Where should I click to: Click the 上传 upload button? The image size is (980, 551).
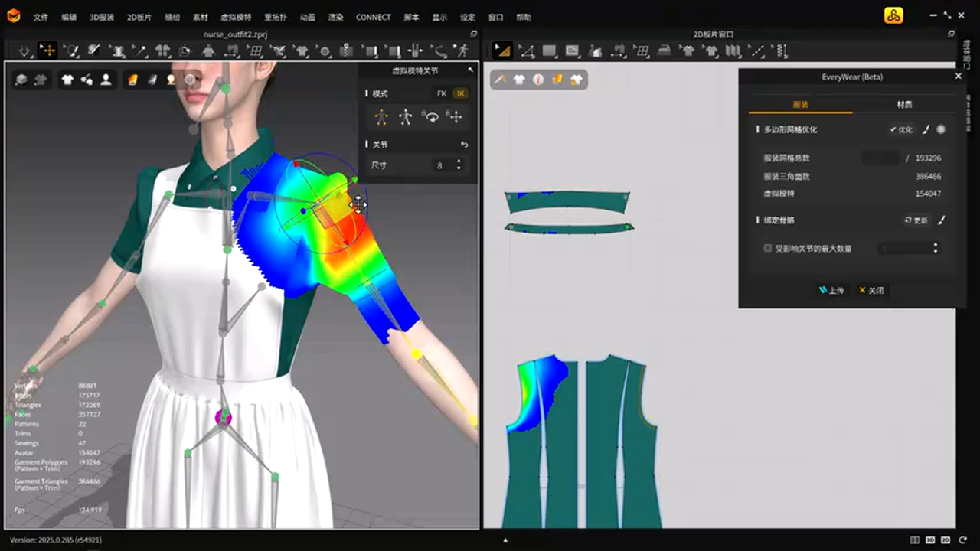pos(831,290)
